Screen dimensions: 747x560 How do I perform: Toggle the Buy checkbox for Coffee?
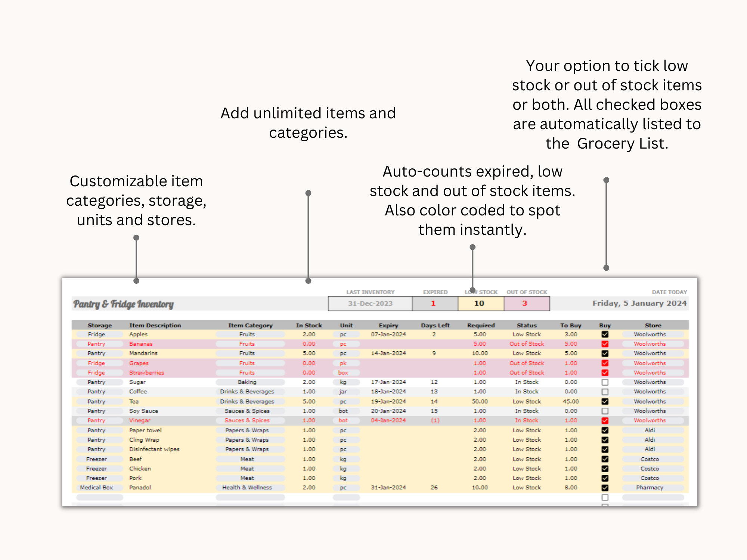605,391
